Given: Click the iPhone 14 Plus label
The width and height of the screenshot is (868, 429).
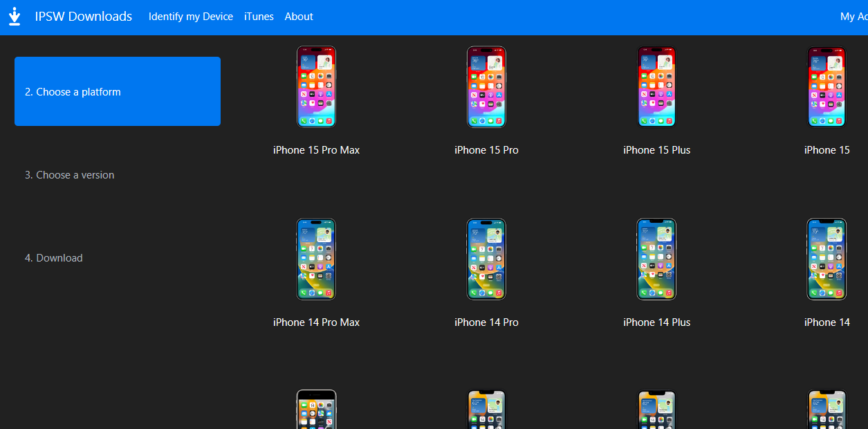Looking at the screenshot, I should click(656, 322).
